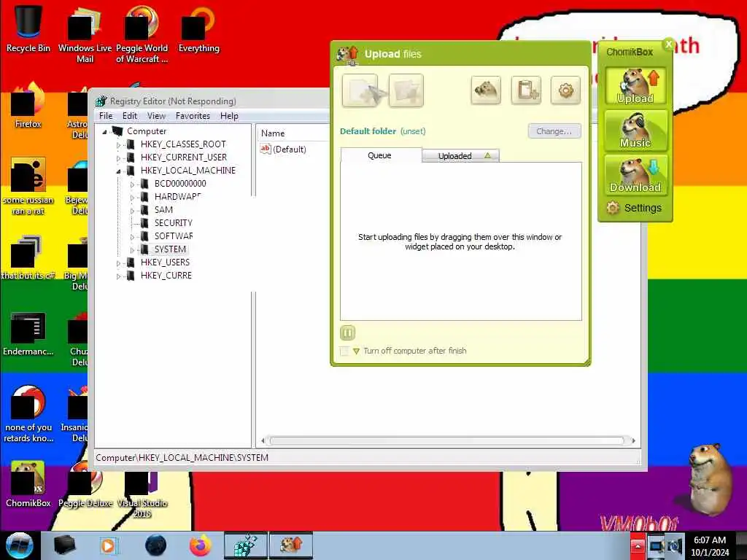Open Edit menu in Registry Editor

[130, 116]
